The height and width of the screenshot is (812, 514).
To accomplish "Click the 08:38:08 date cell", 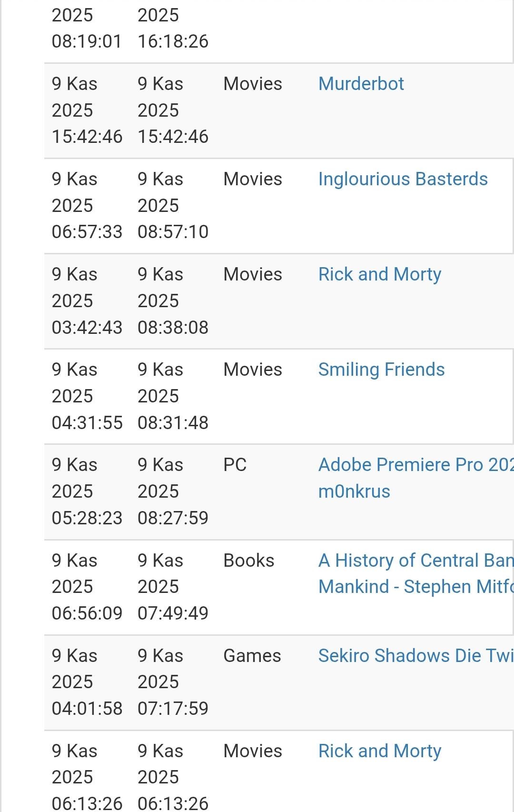I will 173,301.
